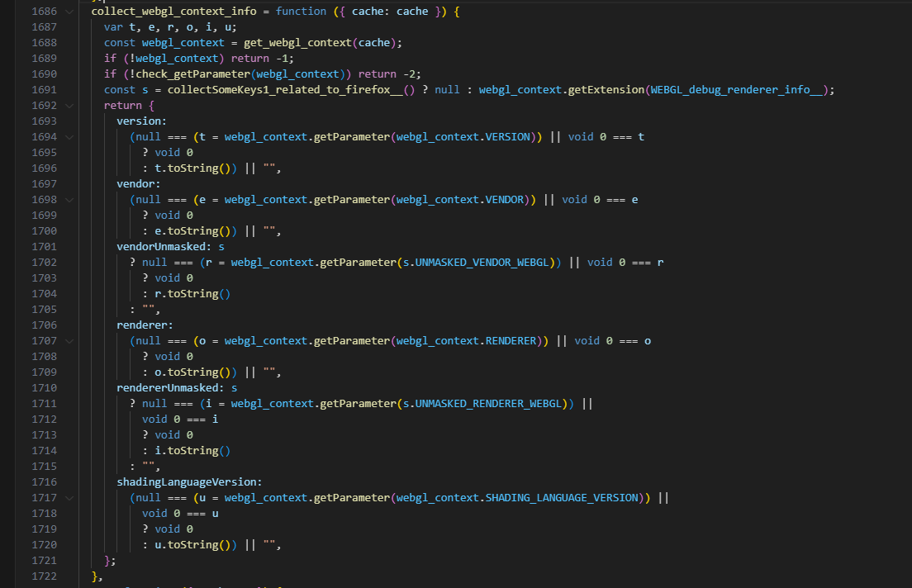
Task: Click UNMASKED_RENDERER_WEBGL property
Action: tap(488, 404)
